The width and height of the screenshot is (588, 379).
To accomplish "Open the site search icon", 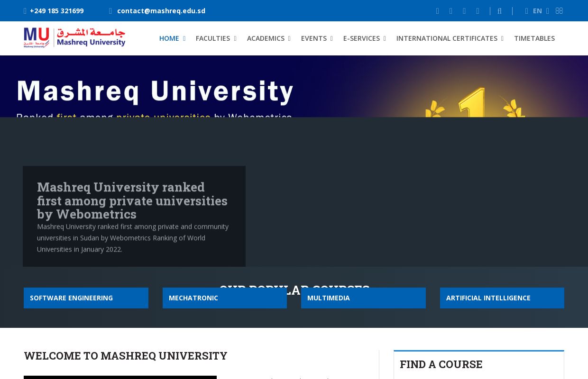I will [499, 11].
